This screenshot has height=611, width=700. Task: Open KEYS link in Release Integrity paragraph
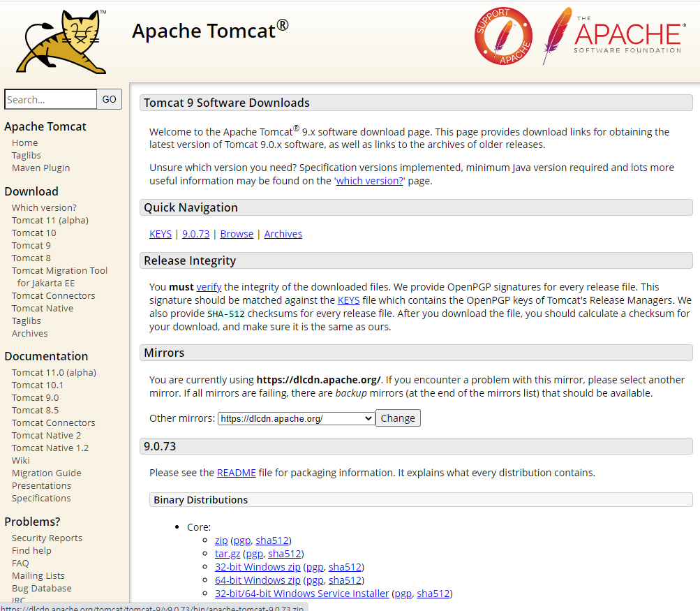pyautogui.click(x=349, y=300)
